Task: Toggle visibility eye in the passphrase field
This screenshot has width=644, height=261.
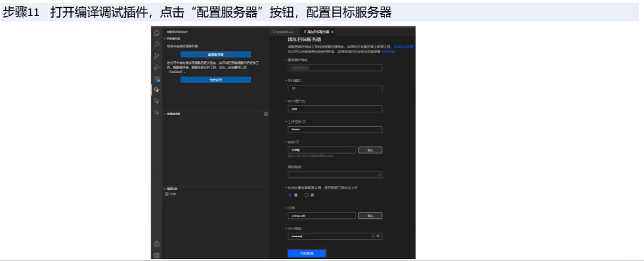Action: [x=379, y=175]
